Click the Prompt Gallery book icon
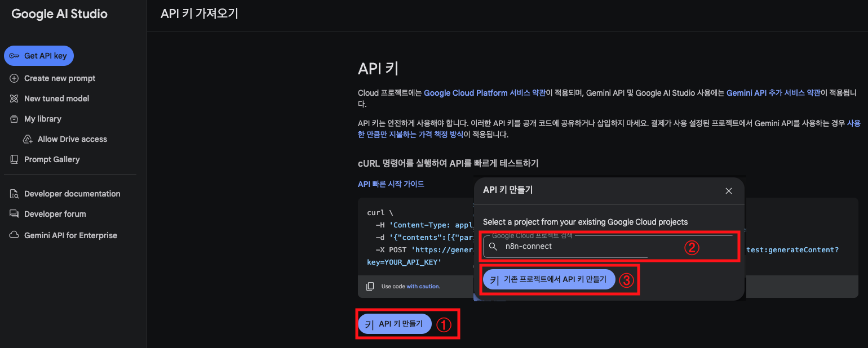868x348 pixels. 14,159
